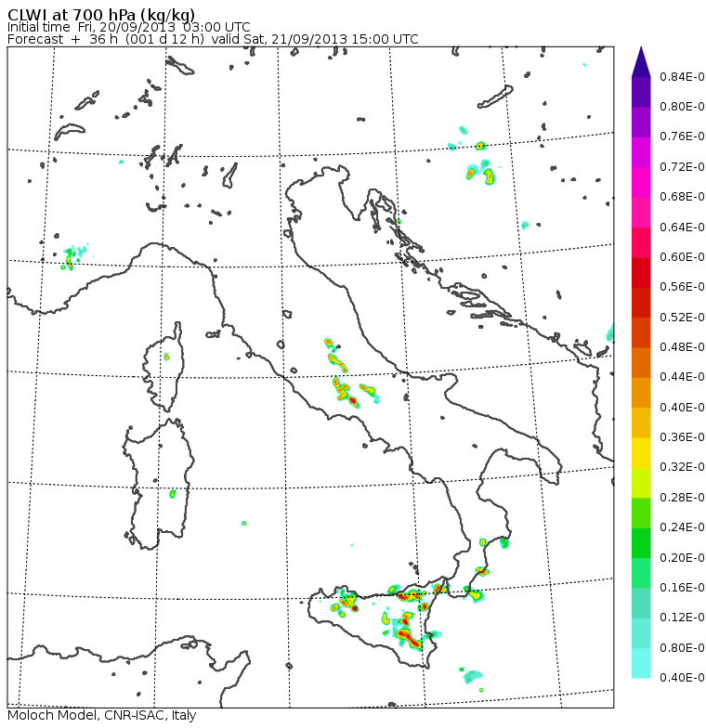
Task: Click the 0.60E-0 legend label
Action: (x=682, y=256)
